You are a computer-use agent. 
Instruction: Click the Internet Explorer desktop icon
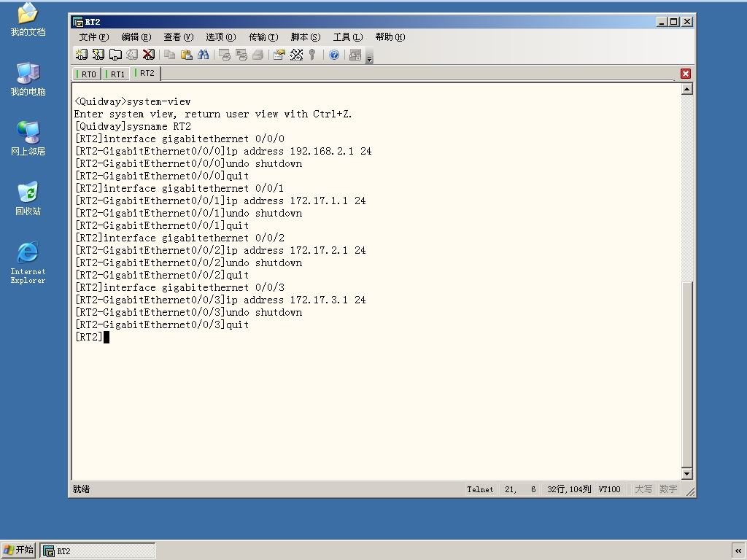tap(28, 262)
